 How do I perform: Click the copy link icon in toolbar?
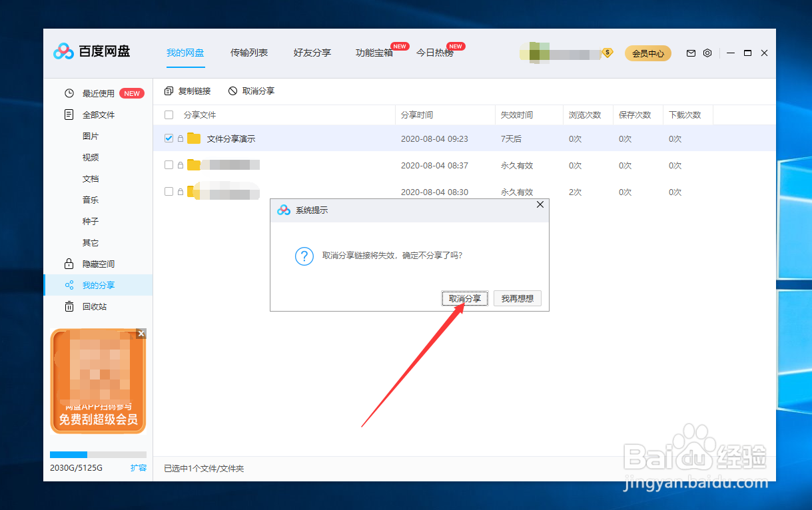tap(169, 91)
